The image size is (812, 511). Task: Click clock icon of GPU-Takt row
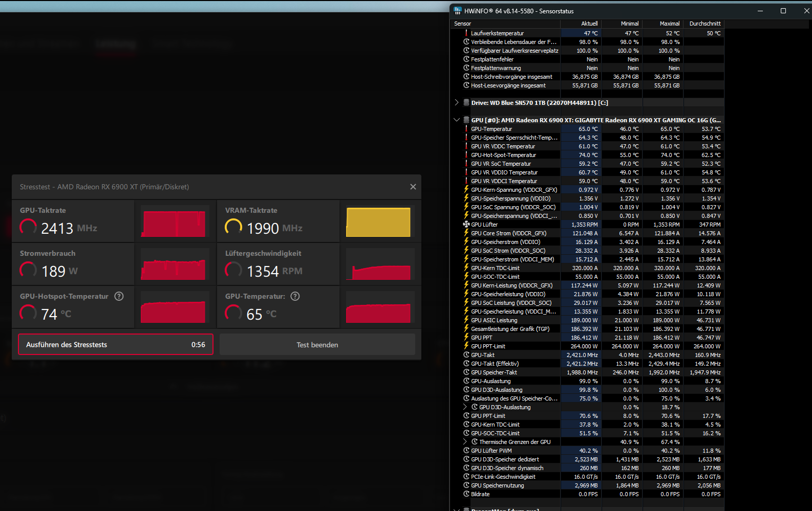(466, 354)
